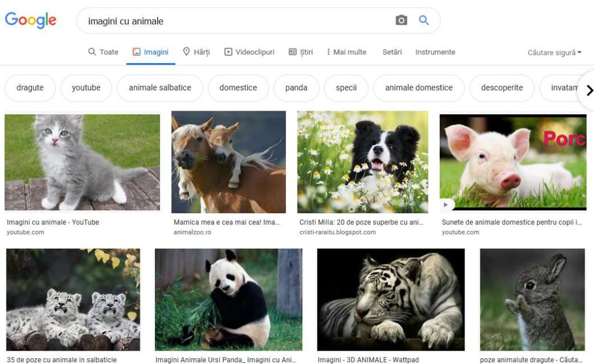This screenshot has height=364, width=594.
Task: Click 'Sunete de animale domestice' title
Action: (x=512, y=223)
